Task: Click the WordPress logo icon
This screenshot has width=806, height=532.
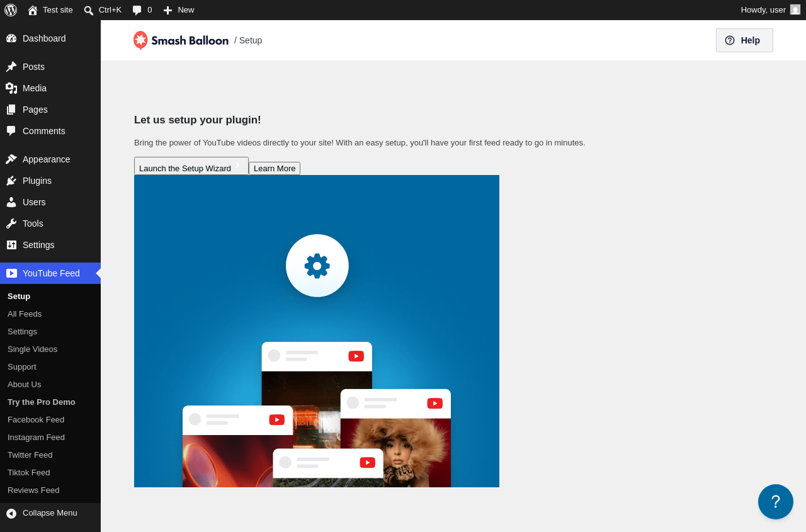Action: 11,10
